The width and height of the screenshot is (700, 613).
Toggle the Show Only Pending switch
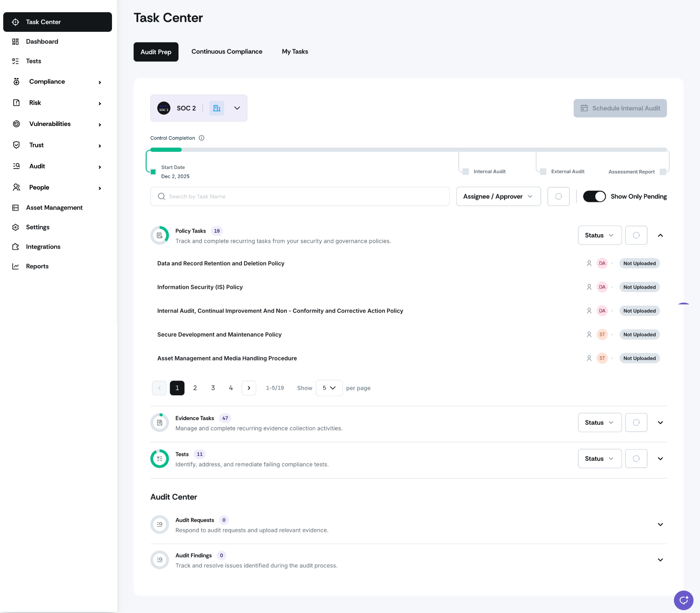point(594,196)
